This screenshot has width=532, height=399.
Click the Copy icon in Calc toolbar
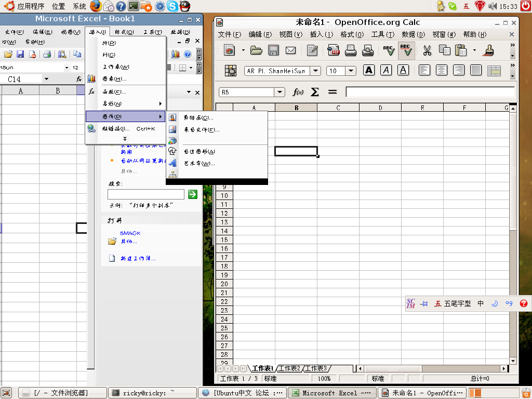(445, 50)
